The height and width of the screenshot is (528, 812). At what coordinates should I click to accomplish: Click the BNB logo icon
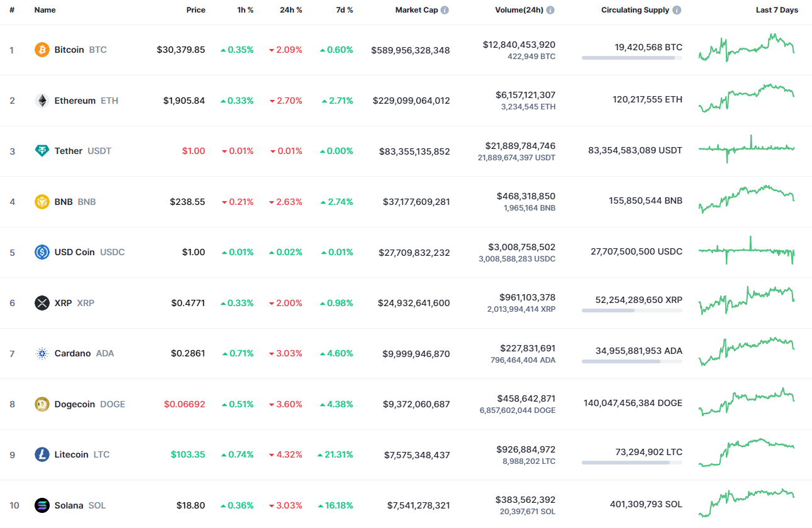coord(42,202)
